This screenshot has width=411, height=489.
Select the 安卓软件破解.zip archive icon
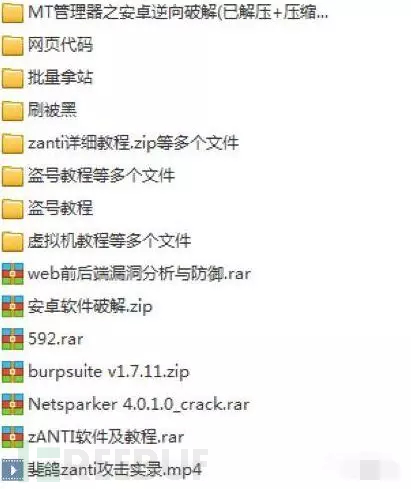click(x=13, y=306)
